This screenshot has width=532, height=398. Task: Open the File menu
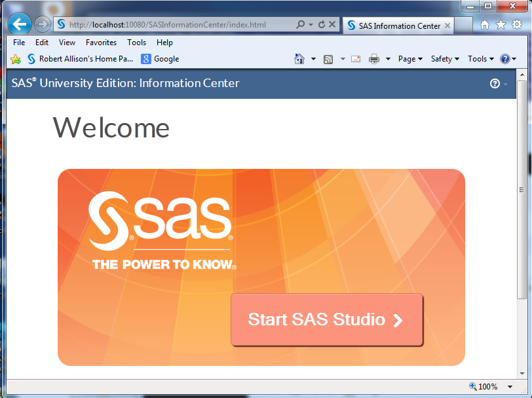pos(19,43)
